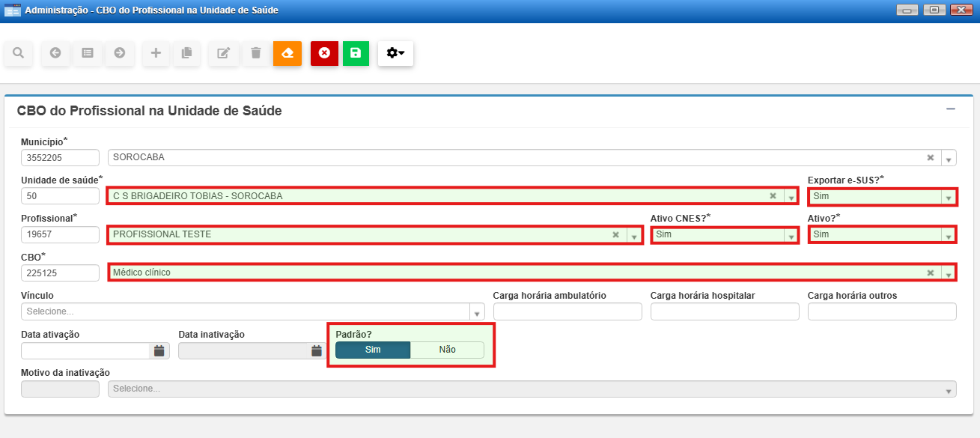Click the Unidade de saúde code field
The image size is (980, 438).
[60, 196]
